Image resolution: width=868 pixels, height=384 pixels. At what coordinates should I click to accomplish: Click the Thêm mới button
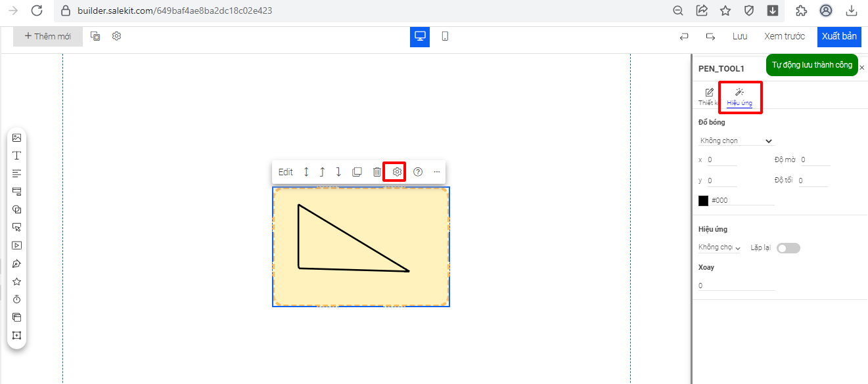(x=48, y=36)
